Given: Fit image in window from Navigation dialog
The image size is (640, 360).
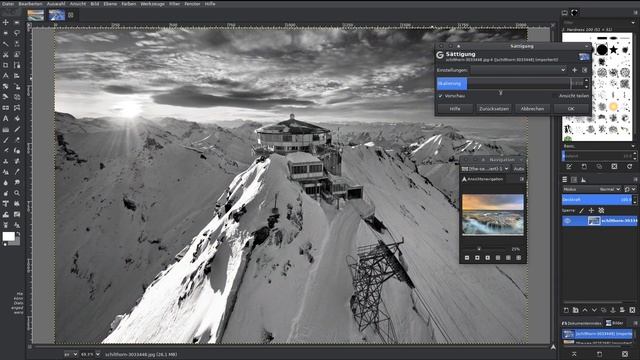Looking at the screenshot, I should click(498, 258).
